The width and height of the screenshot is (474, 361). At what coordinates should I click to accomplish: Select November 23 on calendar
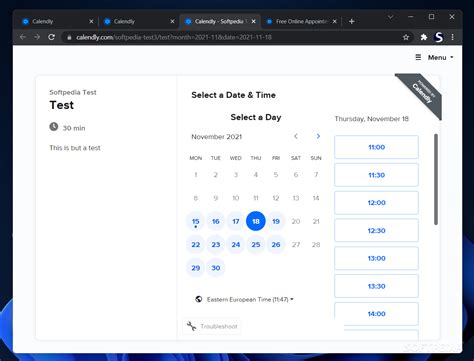pos(216,245)
